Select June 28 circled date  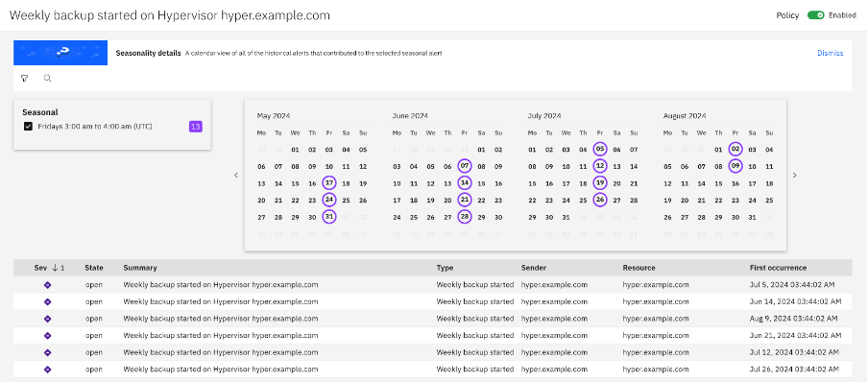pyautogui.click(x=465, y=217)
